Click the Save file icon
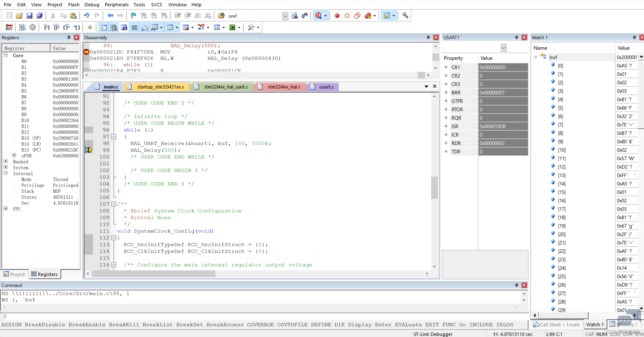Viewport: 644px width, 337px height. [30, 16]
